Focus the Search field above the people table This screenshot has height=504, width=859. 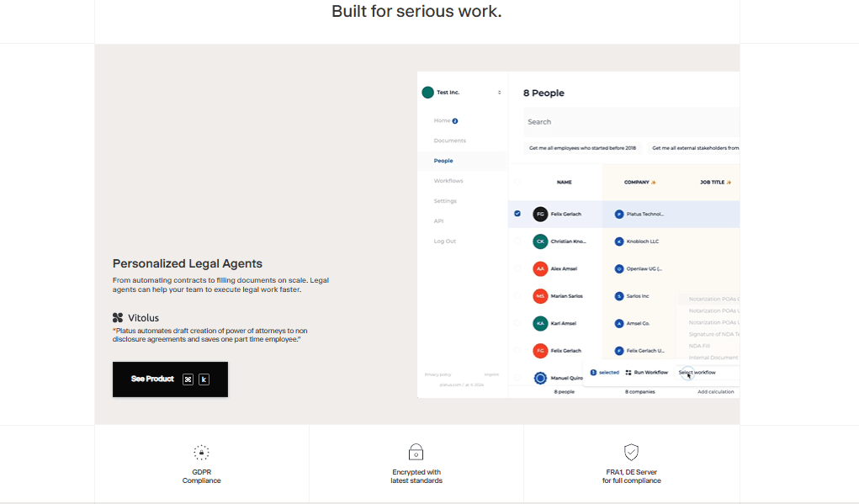pos(631,122)
